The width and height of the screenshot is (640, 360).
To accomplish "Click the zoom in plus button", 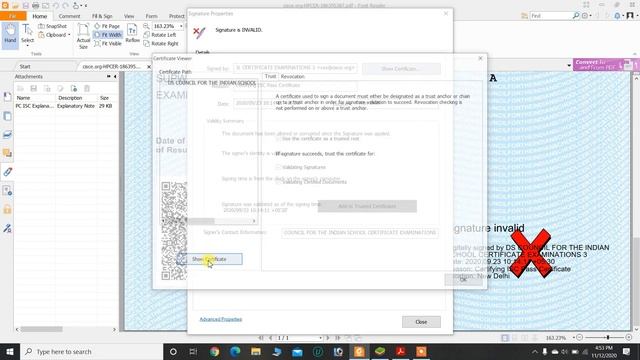I will [629, 338].
